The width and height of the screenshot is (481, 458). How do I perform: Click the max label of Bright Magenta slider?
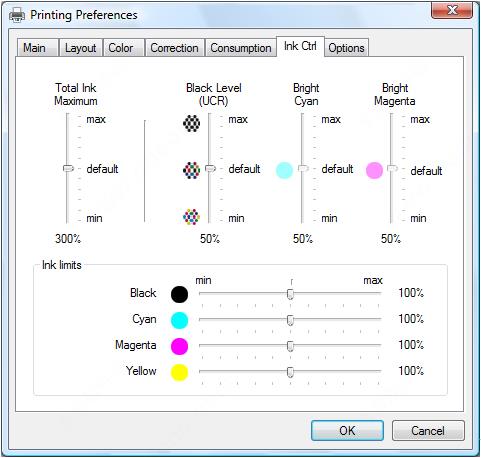pyautogui.click(x=420, y=119)
